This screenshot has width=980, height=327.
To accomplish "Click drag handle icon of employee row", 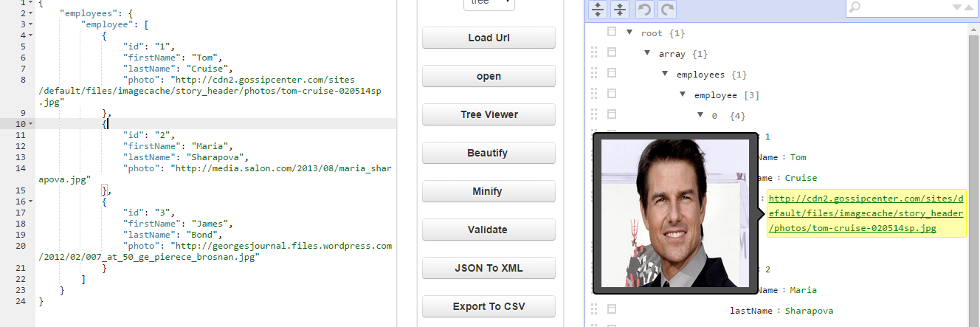I will (x=593, y=94).
